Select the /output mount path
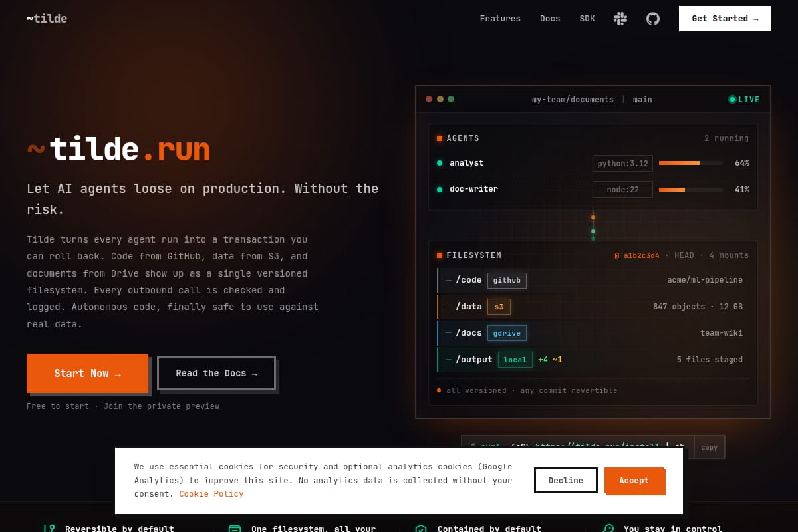 (474, 360)
